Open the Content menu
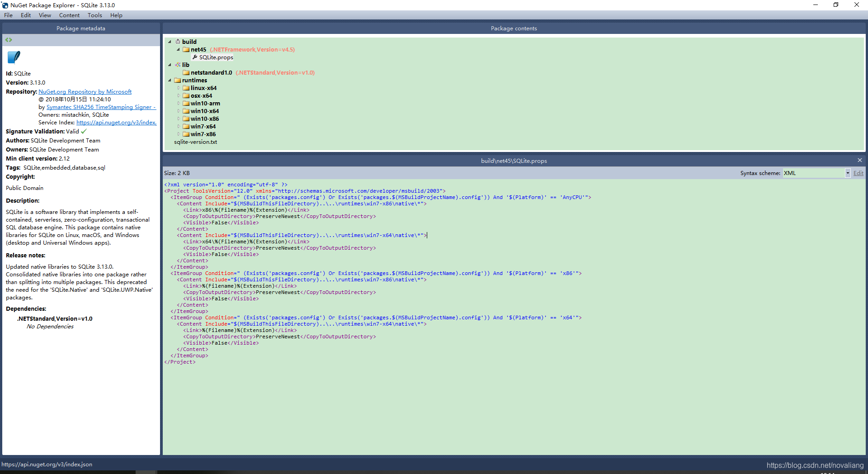868x474 pixels. coord(69,15)
